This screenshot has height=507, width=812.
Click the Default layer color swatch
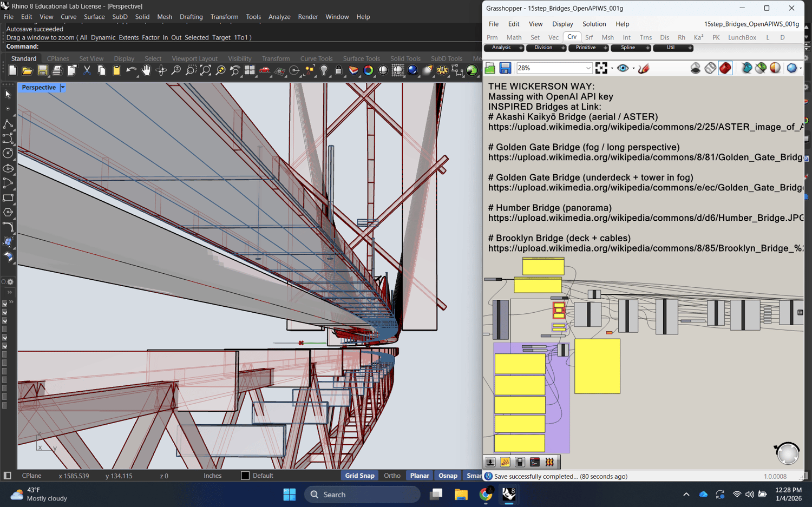245,476
